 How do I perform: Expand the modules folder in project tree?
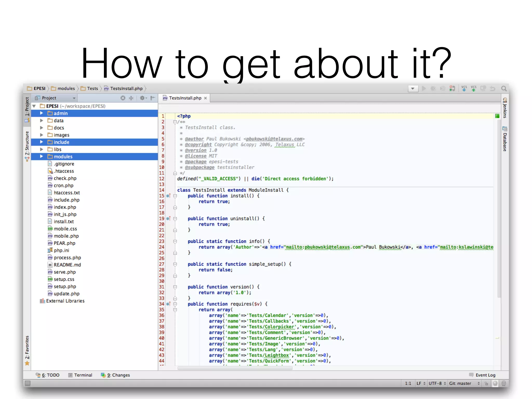point(42,156)
